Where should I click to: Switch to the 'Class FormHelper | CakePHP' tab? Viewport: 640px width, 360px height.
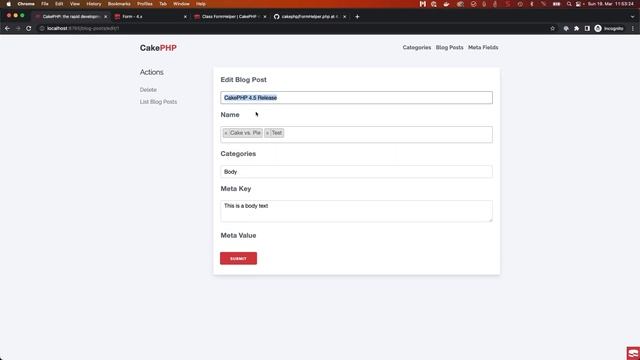pos(229,17)
